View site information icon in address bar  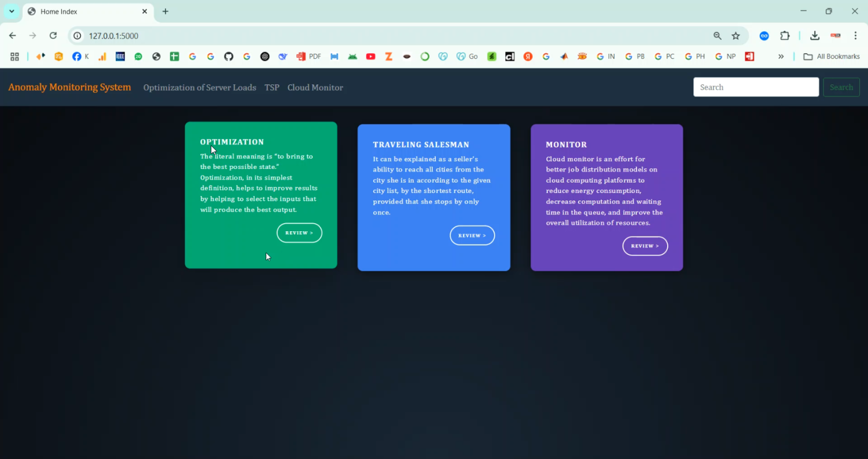pyautogui.click(x=78, y=36)
